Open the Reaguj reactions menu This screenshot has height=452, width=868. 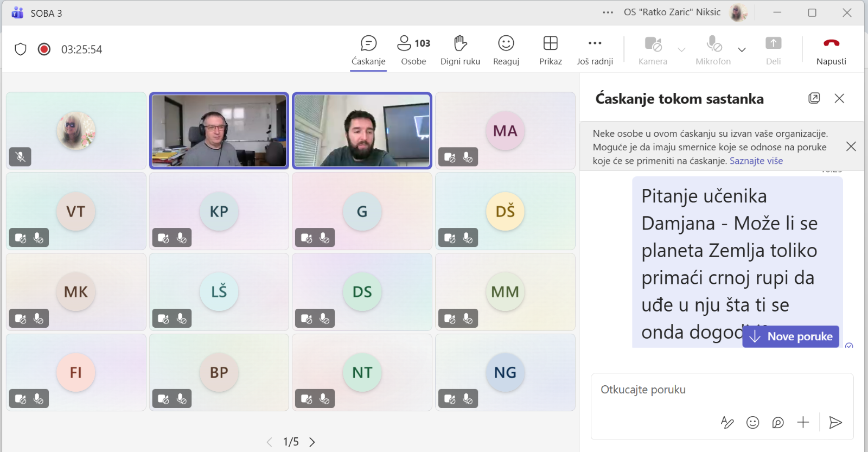coord(506,50)
